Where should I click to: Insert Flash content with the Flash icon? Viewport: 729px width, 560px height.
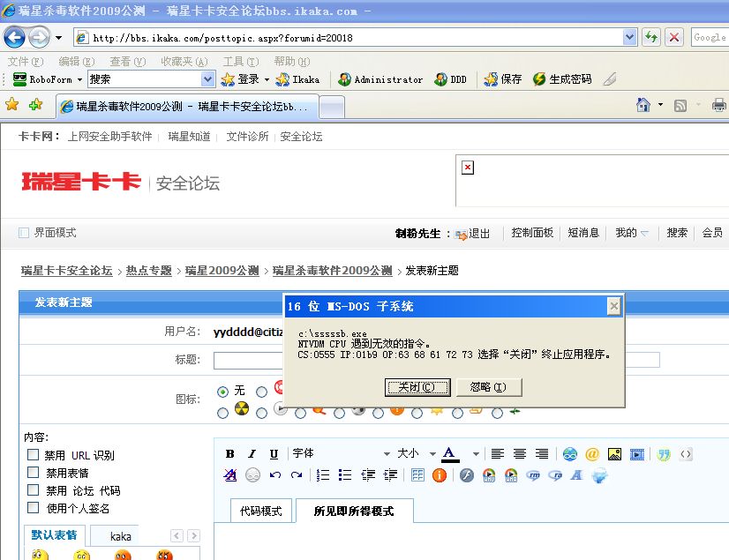tap(466, 475)
